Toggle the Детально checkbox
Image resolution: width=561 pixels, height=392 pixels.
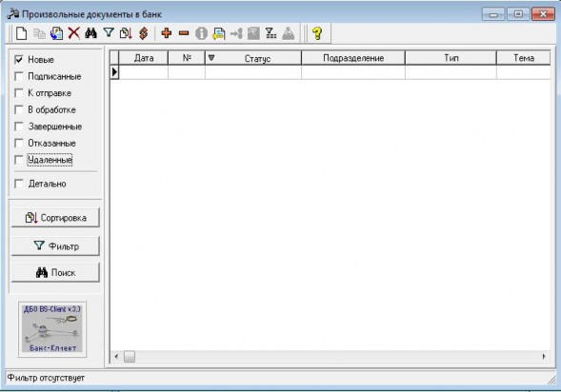[19, 184]
